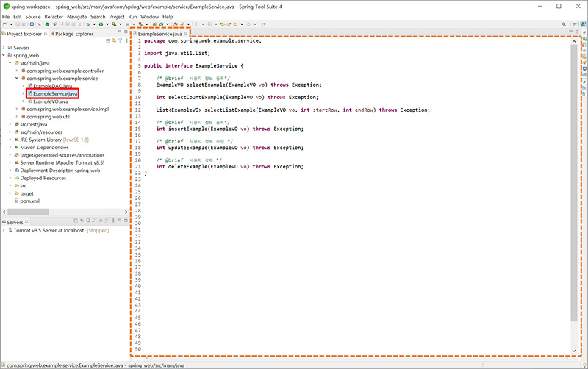Maximize the Project Explorer view
This screenshot has height=369, width=588.
coord(126,32)
